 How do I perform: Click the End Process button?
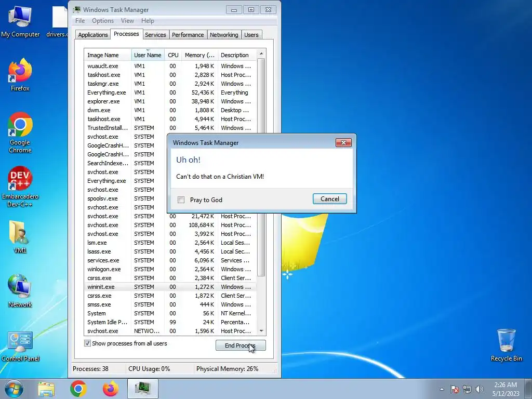click(241, 345)
